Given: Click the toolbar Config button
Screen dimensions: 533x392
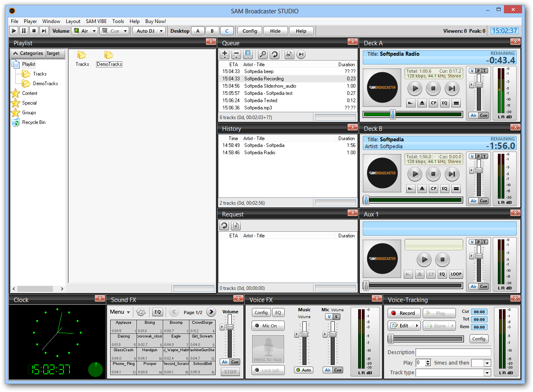Looking at the screenshot, I should [250, 31].
